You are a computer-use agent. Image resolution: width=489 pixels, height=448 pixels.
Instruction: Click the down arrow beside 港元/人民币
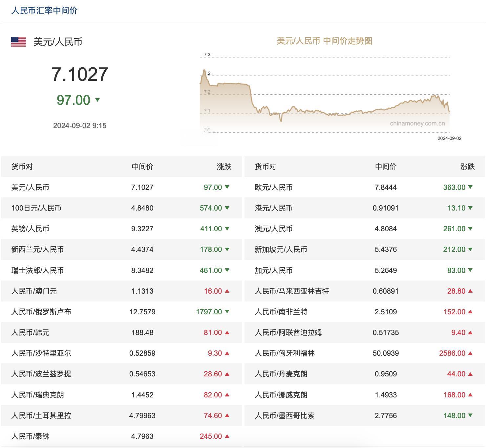point(471,208)
